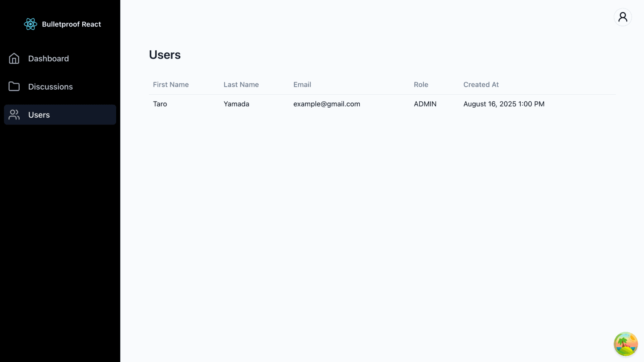644x362 pixels.
Task: Click the React atom logo icon
Action: pyautogui.click(x=31, y=24)
